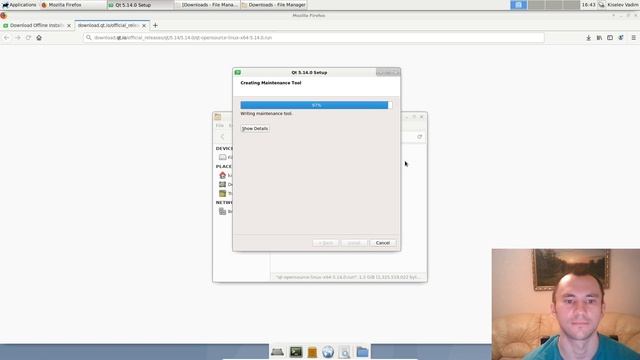Open the Kiselev Vadim user menu
This screenshot has height=360, width=640.
(x=622, y=5)
